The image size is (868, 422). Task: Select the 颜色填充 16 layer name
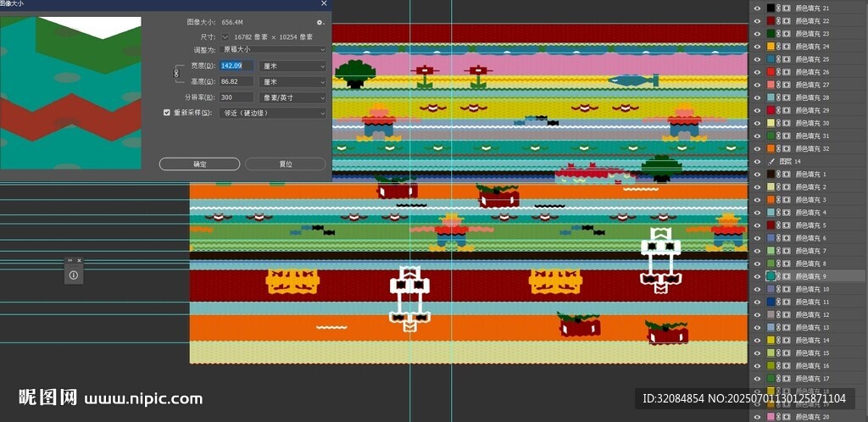coord(812,365)
